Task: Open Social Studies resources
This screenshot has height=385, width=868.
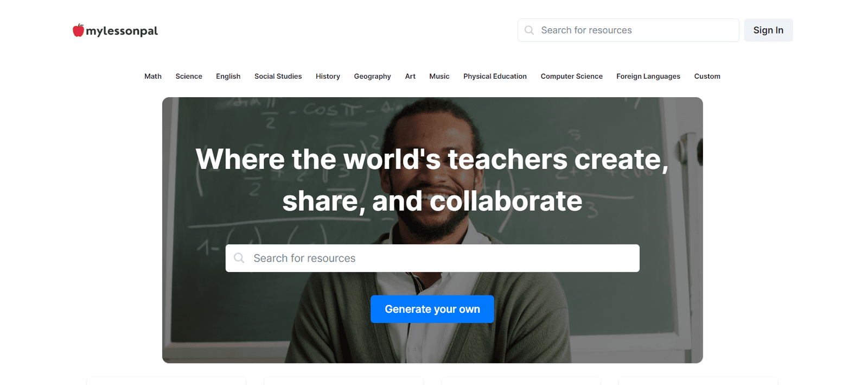Action: (278, 77)
